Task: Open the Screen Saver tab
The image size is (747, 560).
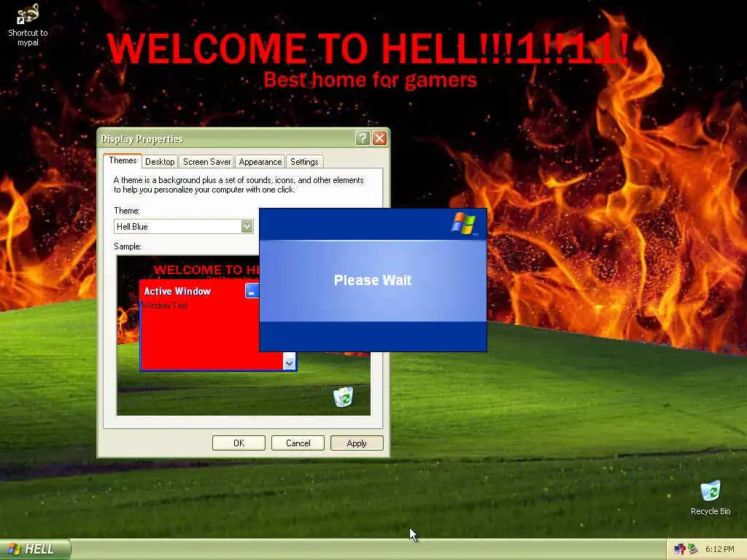Action: click(x=206, y=162)
